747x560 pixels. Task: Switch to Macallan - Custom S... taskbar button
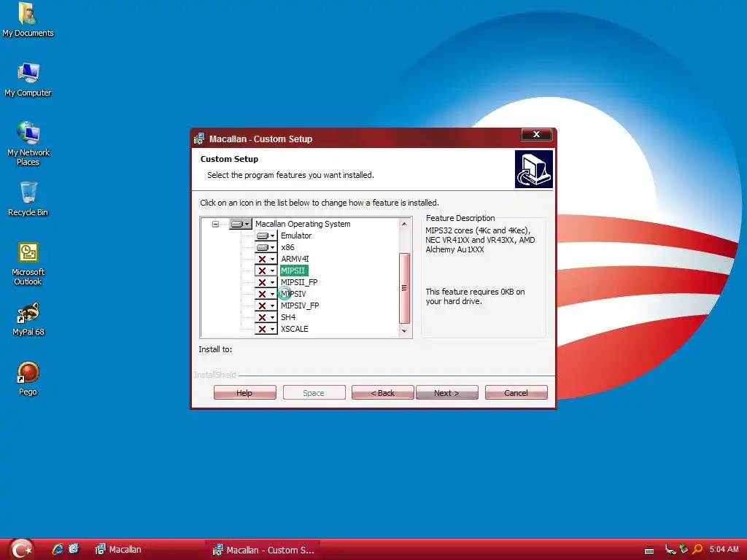point(263,550)
